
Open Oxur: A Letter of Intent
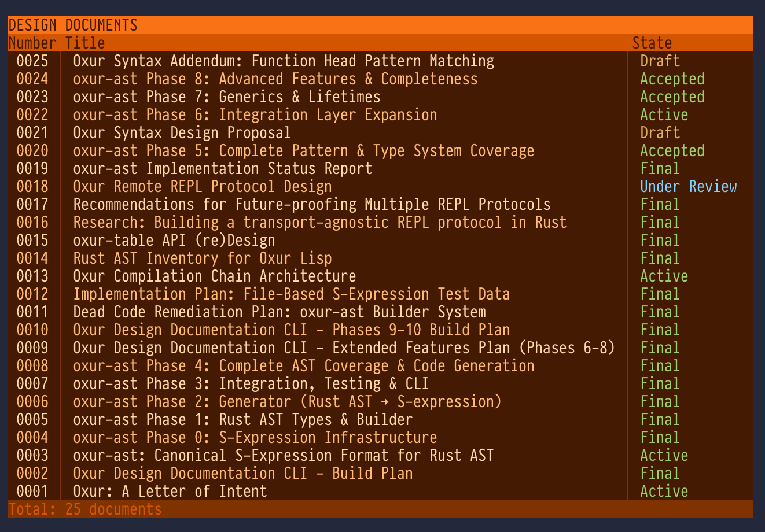pos(170,491)
